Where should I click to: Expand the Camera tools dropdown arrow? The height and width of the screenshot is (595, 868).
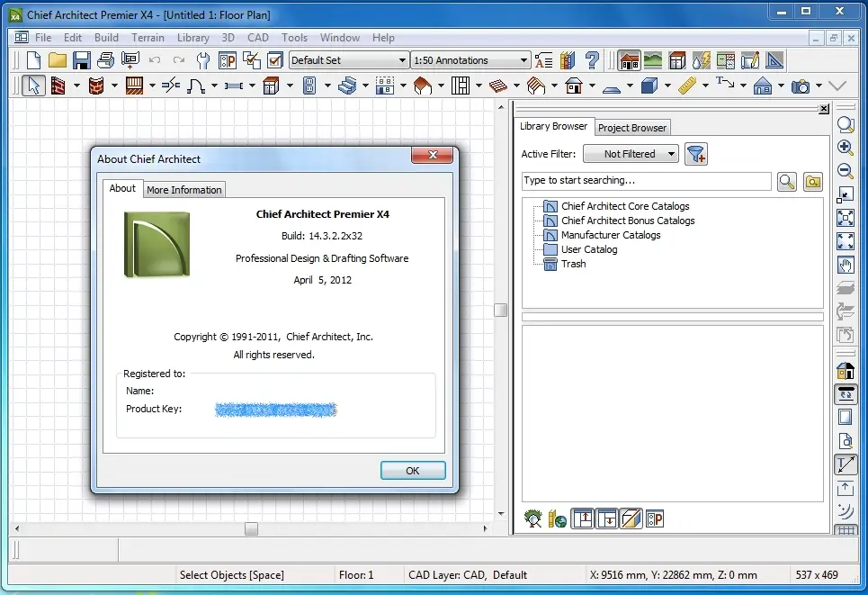819,86
